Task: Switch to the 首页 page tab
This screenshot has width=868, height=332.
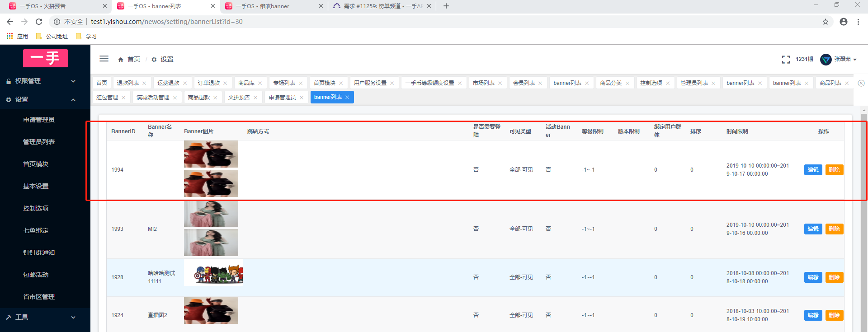Action: point(102,83)
